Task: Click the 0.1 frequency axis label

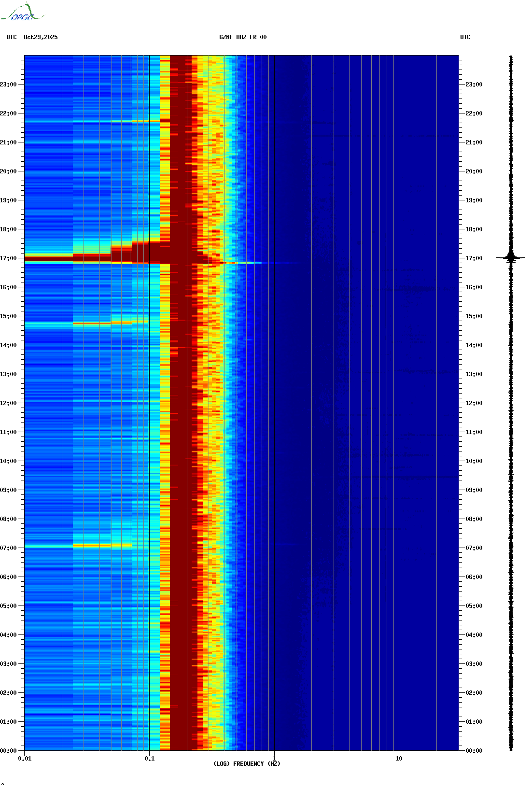Action: [x=150, y=759]
